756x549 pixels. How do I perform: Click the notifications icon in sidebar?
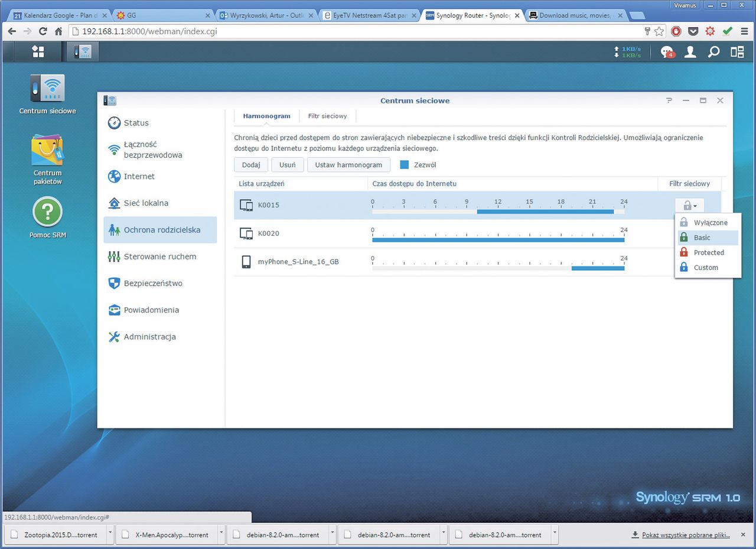[114, 310]
